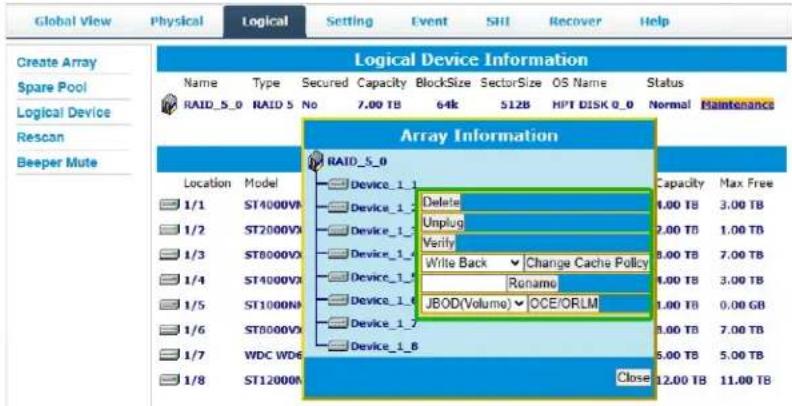Click disk icon for location 1/1

[170, 205]
